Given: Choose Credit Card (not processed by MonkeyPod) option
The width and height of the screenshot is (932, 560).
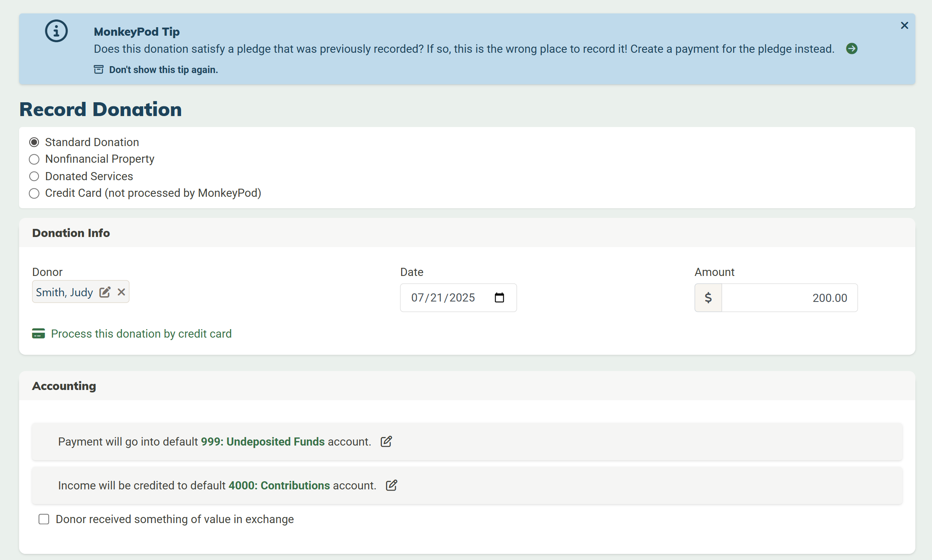Looking at the screenshot, I should click(34, 193).
